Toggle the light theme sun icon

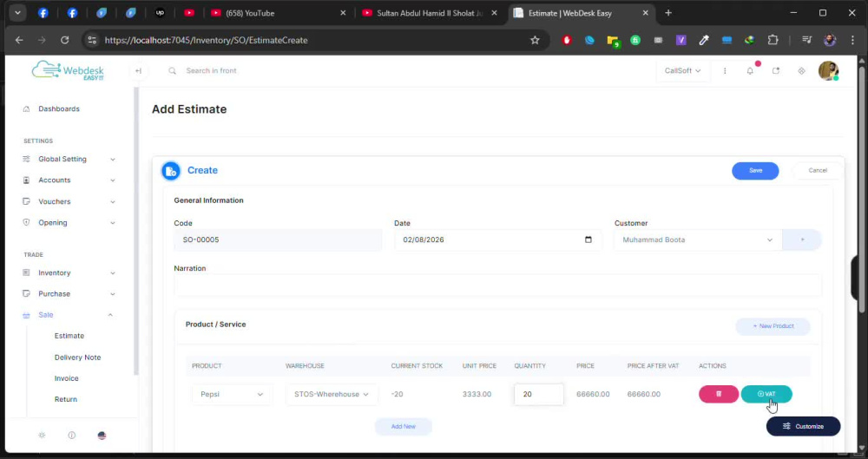pyautogui.click(x=42, y=436)
